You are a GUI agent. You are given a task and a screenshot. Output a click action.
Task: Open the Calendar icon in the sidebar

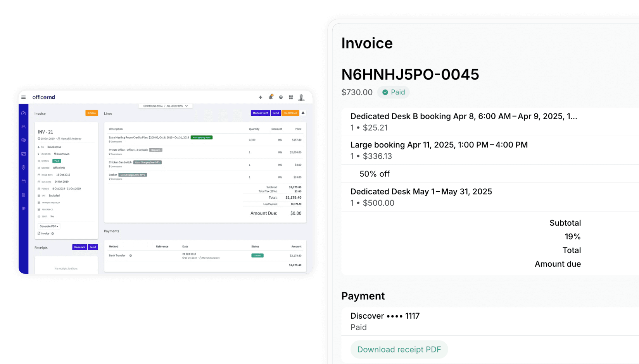pos(23,181)
